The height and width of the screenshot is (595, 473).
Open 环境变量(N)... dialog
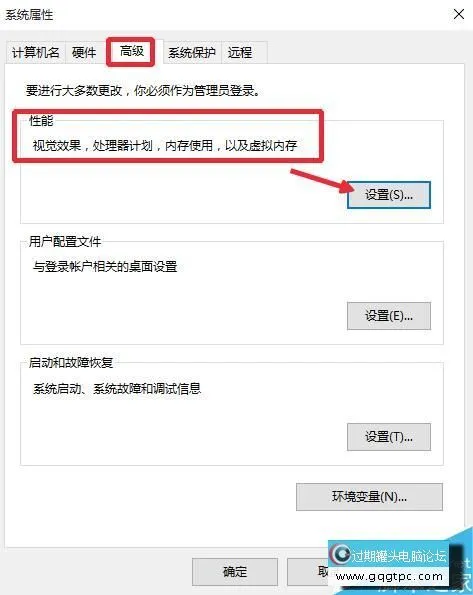click(x=369, y=497)
